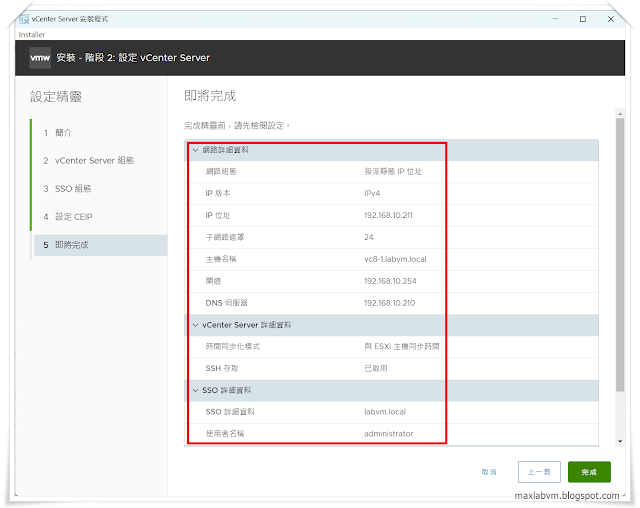
Task: Click subnet mask value 24
Action: click(x=369, y=237)
